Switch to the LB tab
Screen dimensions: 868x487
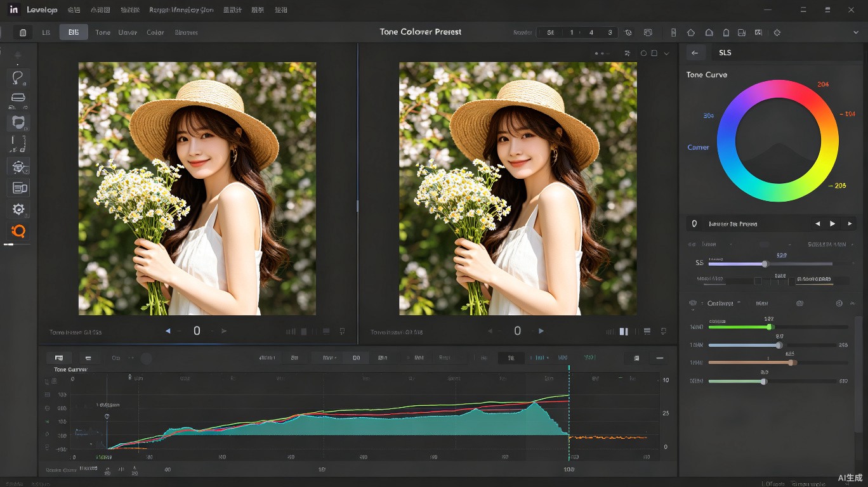[x=46, y=32]
